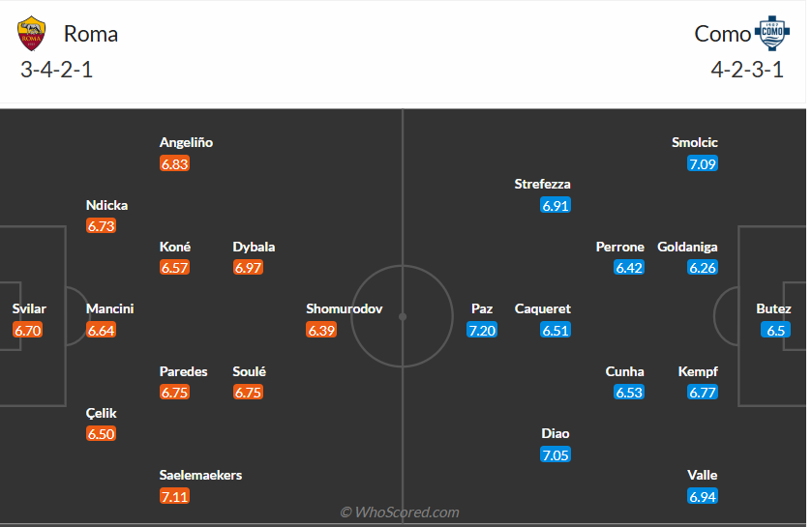The image size is (812, 527).
Task: Click Diao's 7.05 rating badge
Action: [x=556, y=454]
